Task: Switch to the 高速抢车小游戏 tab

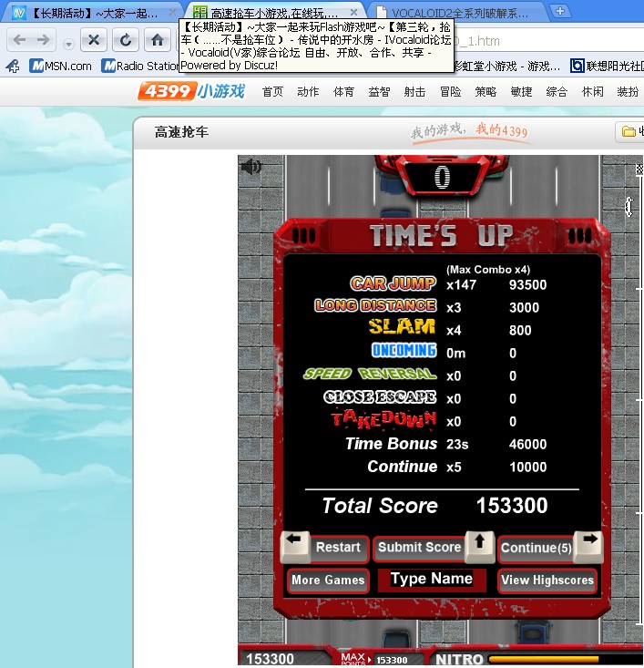Action: click(275, 13)
